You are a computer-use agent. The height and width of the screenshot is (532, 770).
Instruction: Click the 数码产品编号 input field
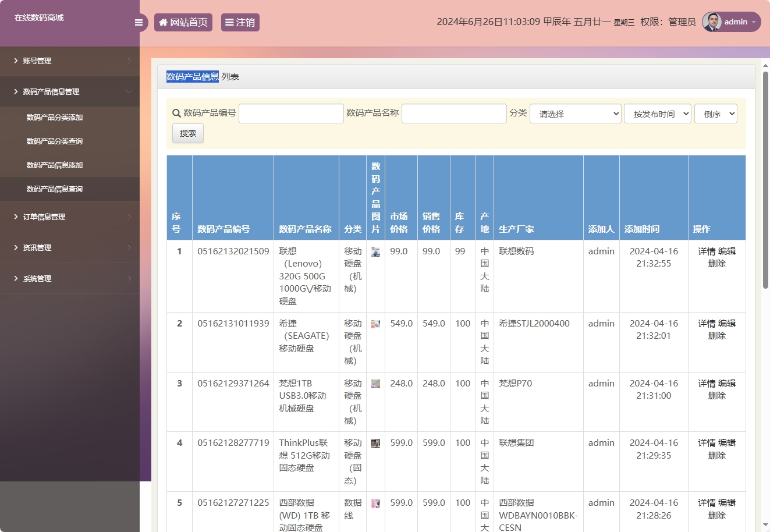[x=290, y=113]
